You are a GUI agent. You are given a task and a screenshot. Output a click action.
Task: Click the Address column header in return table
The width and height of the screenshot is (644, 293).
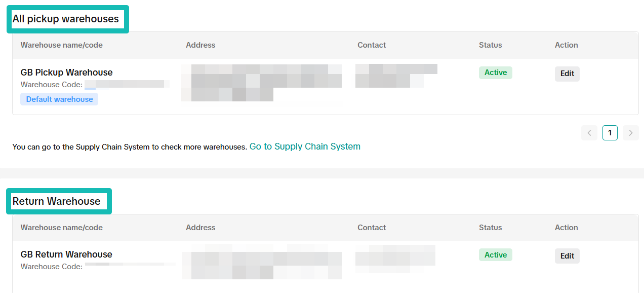coord(200,227)
